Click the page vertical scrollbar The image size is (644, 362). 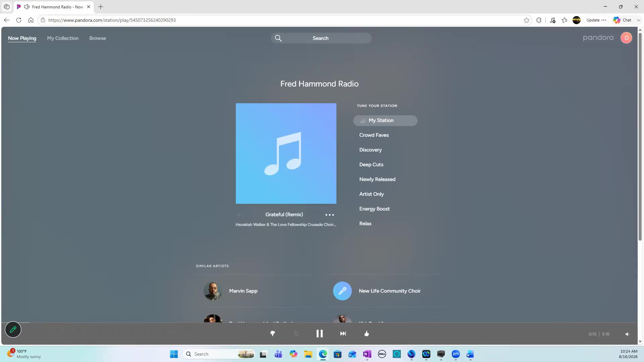tap(640, 137)
